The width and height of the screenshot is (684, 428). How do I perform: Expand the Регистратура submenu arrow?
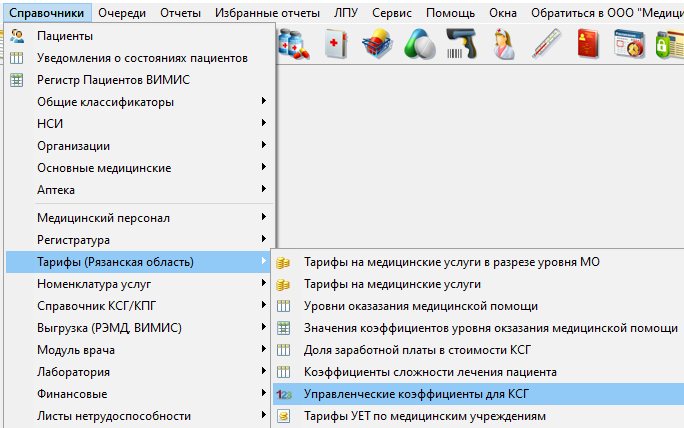263,239
